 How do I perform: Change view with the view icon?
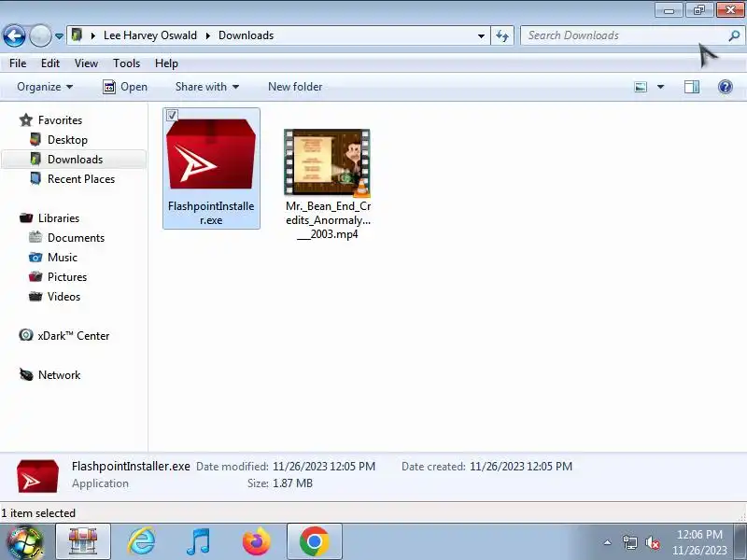tap(641, 87)
